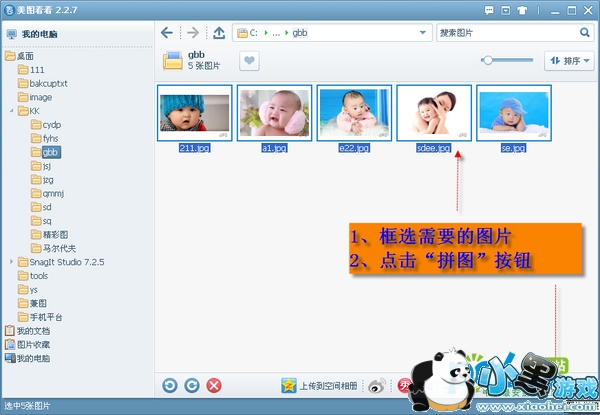Viewport: 600px width, 415px height.
Task: Open the feedback chat bubble icon
Action: [489, 10]
